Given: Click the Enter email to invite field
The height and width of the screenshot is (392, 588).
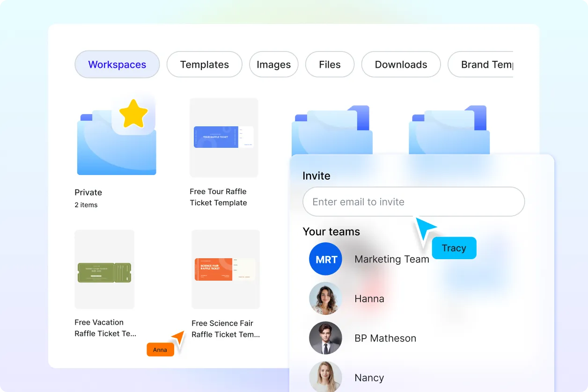Looking at the screenshot, I should point(413,202).
